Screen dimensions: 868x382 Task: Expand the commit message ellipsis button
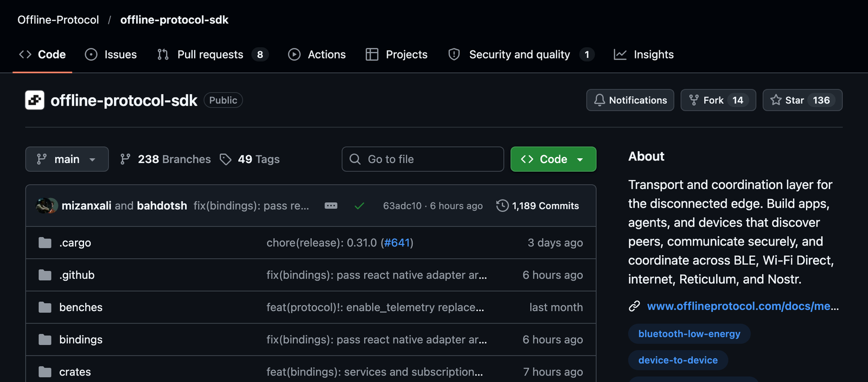[331, 206]
